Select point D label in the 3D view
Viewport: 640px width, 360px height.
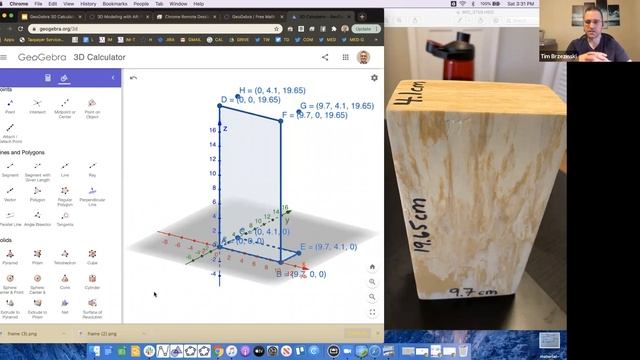(251, 100)
